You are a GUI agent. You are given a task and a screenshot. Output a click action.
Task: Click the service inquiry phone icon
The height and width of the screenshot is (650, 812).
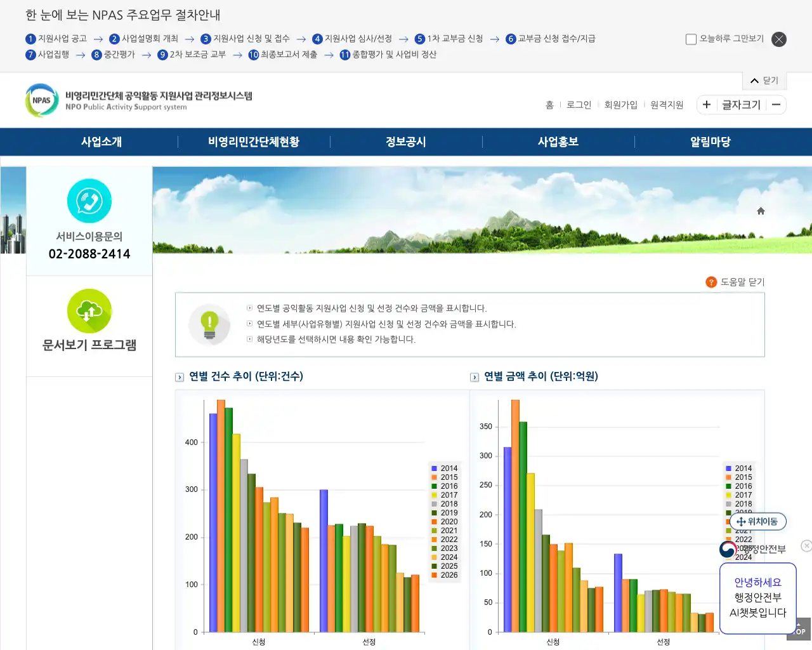pyautogui.click(x=89, y=201)
